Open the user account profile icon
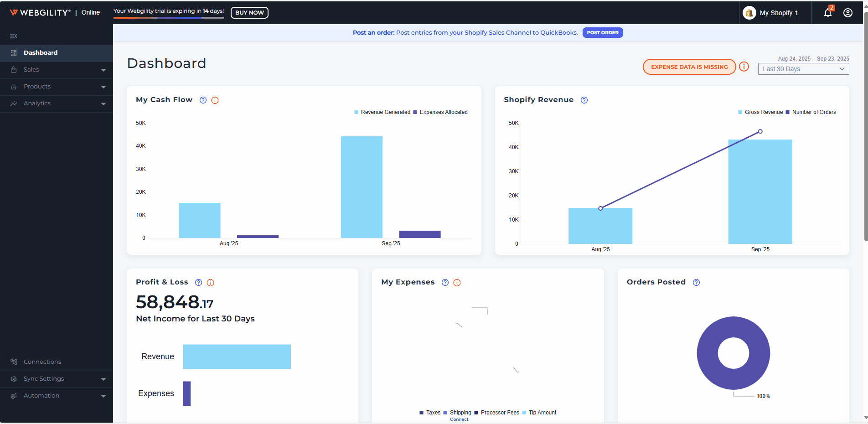The height and width of the screenshot is (424, 868). coord(848,13)
